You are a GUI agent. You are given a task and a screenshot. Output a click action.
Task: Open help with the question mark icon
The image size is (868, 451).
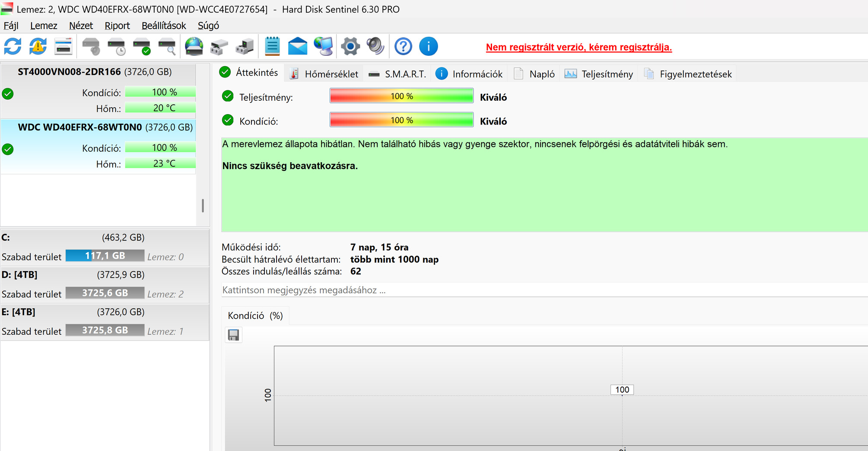tap(403, 46)
